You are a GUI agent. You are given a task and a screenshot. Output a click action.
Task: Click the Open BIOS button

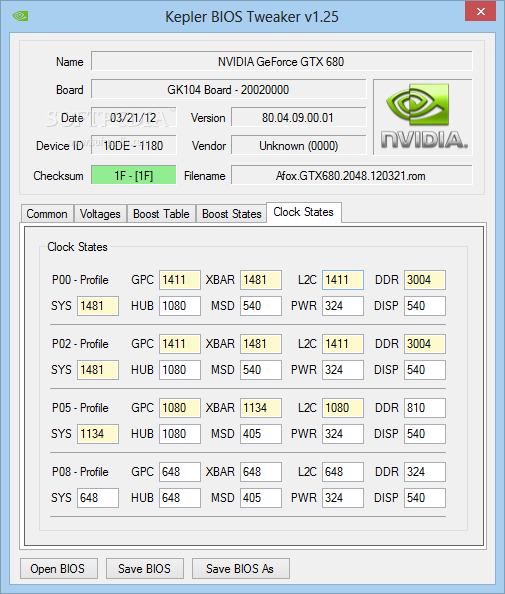pos(59,569)
